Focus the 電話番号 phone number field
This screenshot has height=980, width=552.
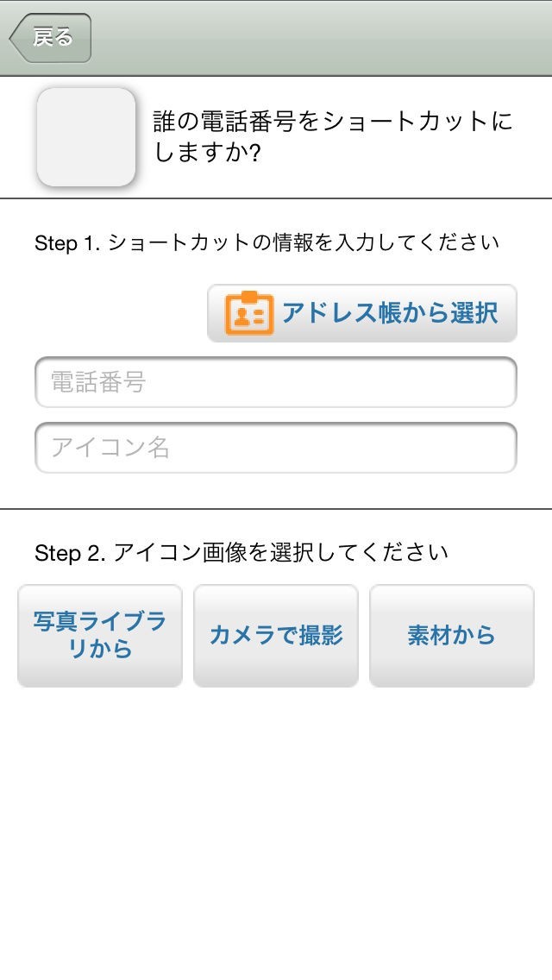(275, 382)
